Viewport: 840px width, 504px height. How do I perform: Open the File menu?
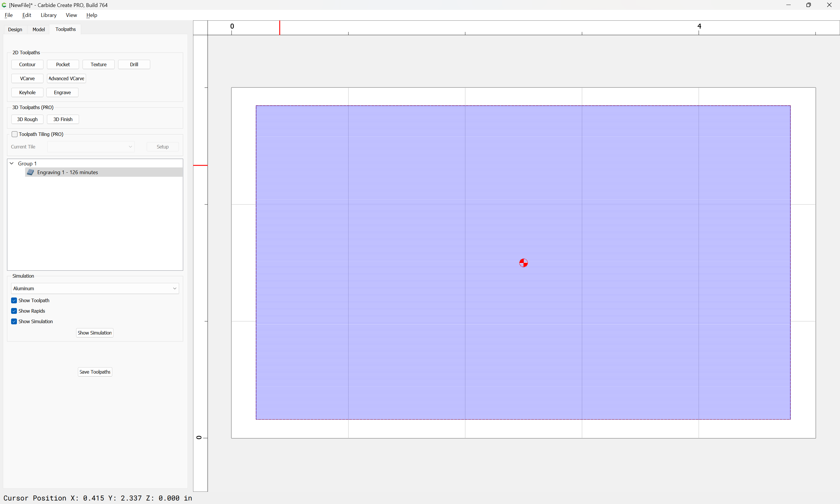point(9,15)
